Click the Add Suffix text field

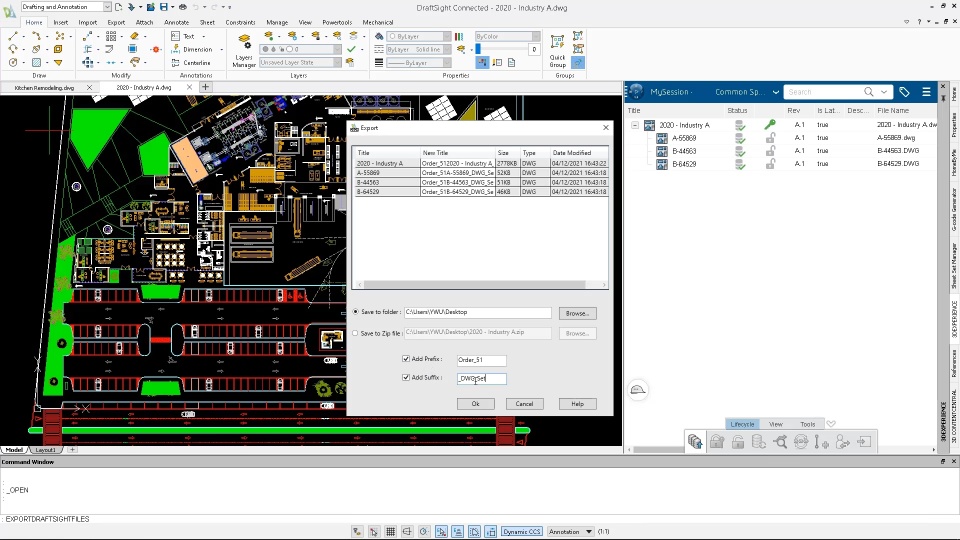tap(481, 378)
